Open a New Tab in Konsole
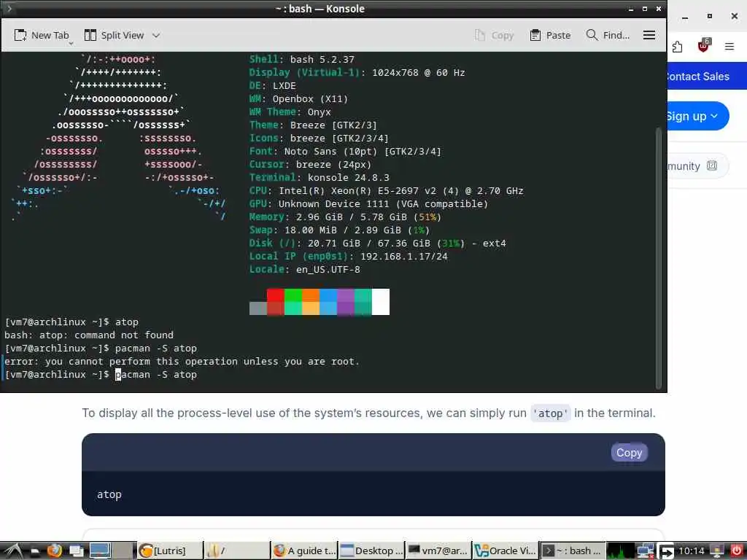 pyautogui.click(x=42, y=35)
